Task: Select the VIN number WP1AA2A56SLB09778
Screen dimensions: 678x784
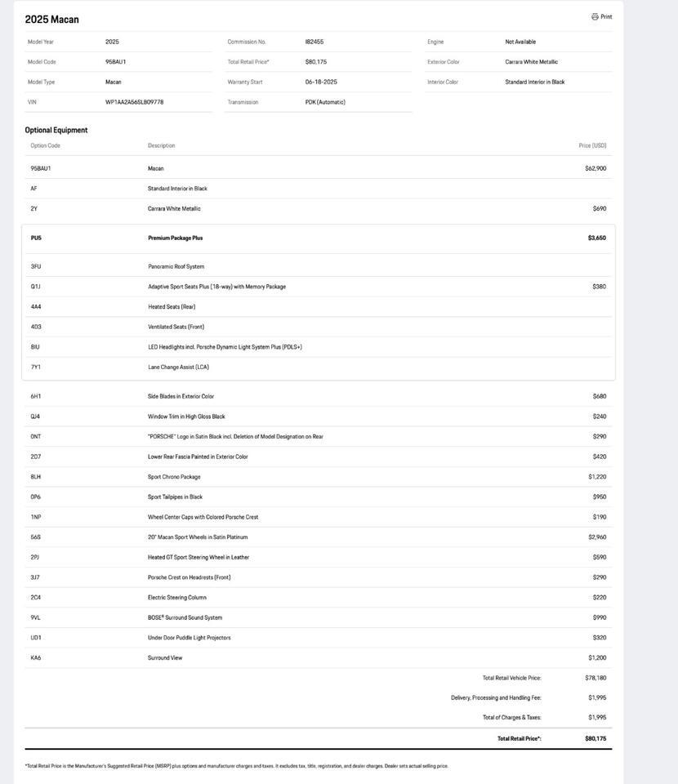Action: point(134,102)
